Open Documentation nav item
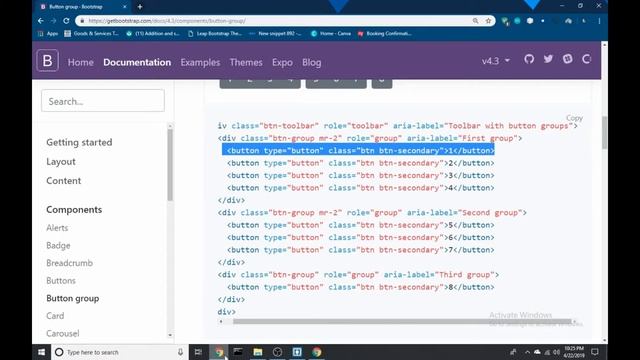The image size is (640, 360). point(137,62)
